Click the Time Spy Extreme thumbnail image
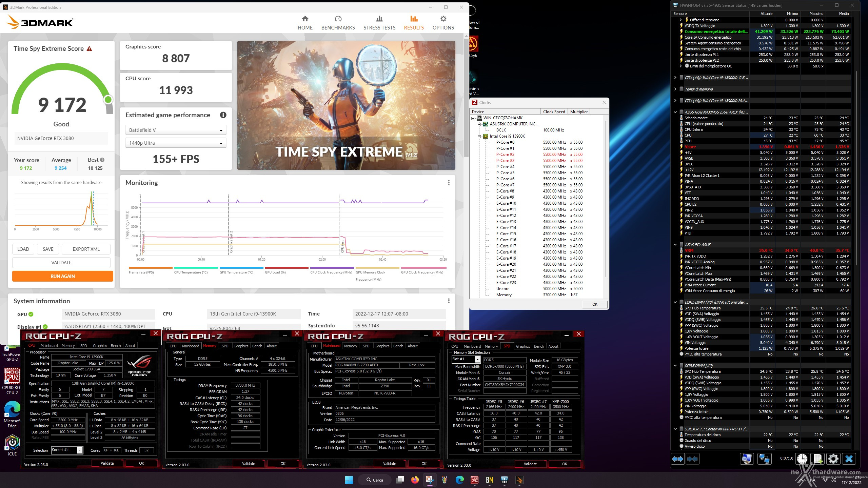The image size is (868, 488). click(346, 105)
